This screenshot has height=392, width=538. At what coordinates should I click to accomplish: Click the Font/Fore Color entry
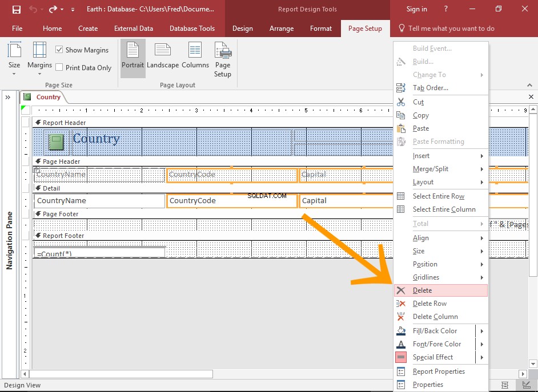[x=435, y=343]
